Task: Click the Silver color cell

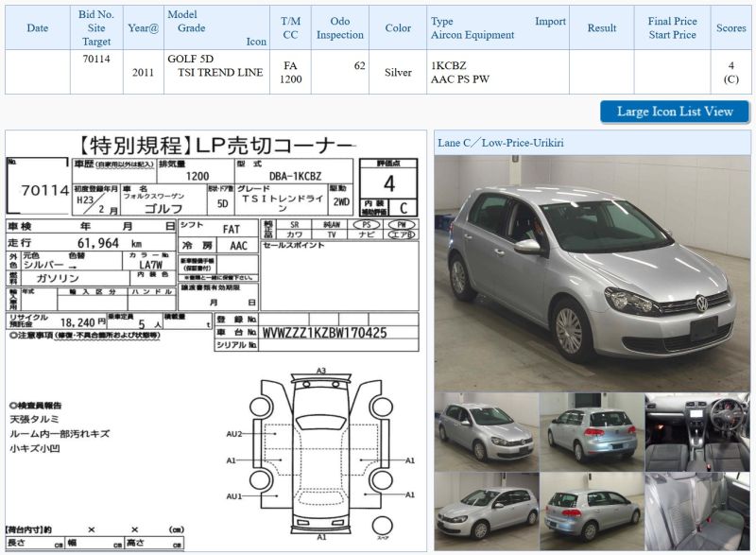Action: pos(398,72)
